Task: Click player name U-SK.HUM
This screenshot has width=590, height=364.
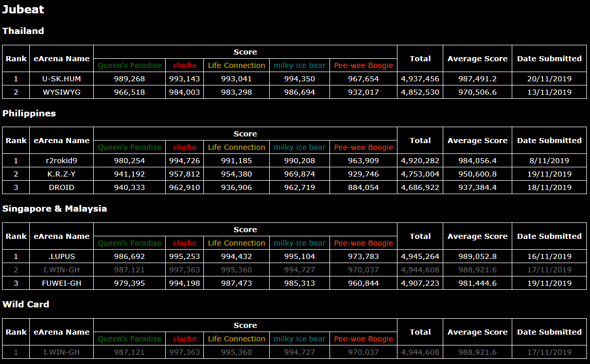Action: tap(61, 79)
